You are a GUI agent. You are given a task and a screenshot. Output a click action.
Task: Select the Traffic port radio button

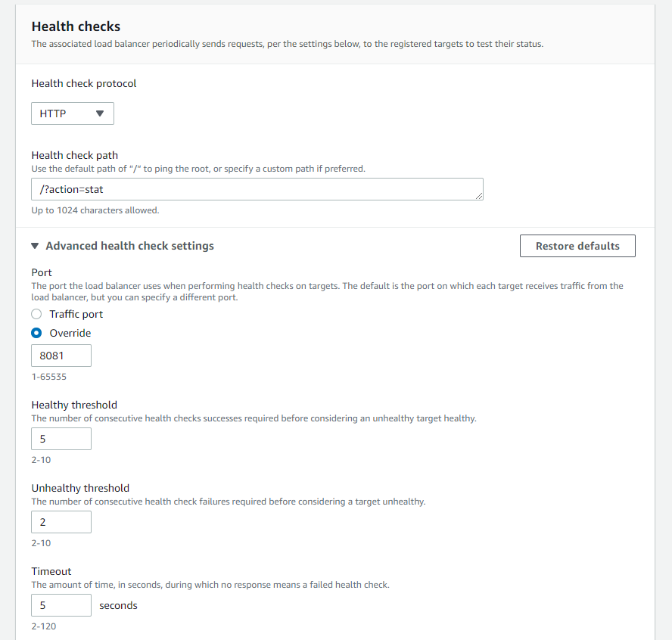(36, 314)
